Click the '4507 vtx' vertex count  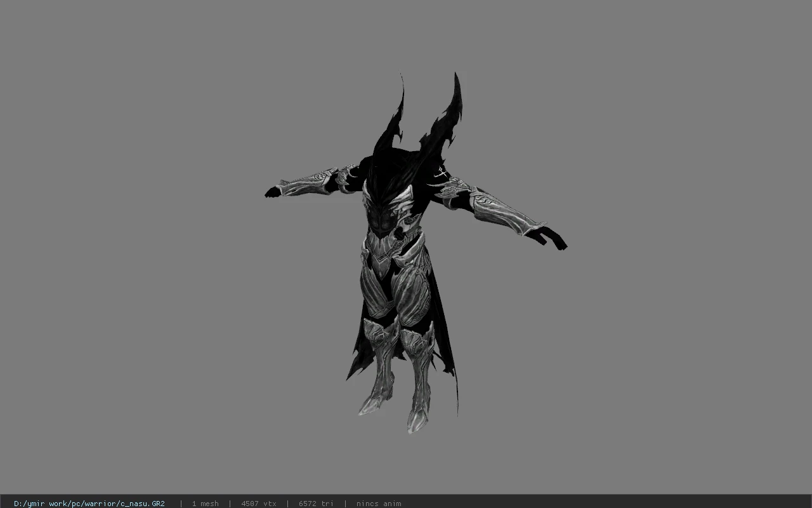259,504
